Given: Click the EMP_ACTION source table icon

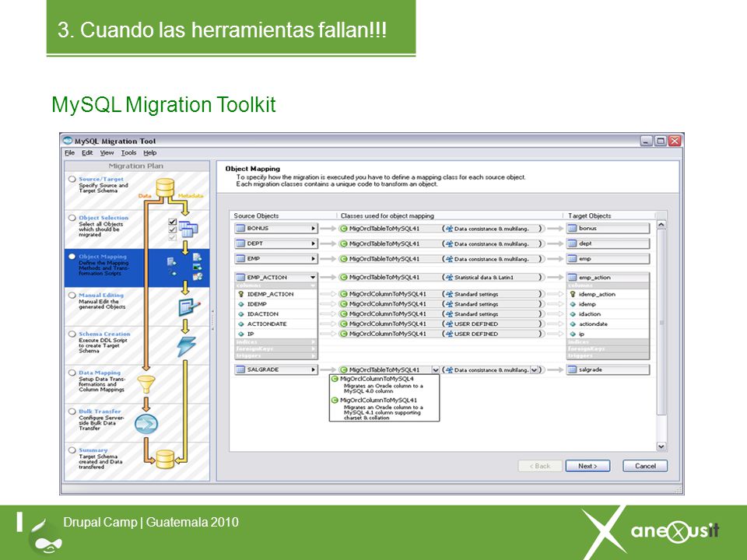Looking at the screenshot, I should 240,277.
